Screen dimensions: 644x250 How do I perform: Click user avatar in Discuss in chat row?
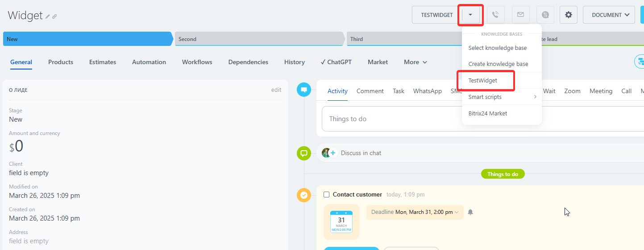(x=326, y=153)
